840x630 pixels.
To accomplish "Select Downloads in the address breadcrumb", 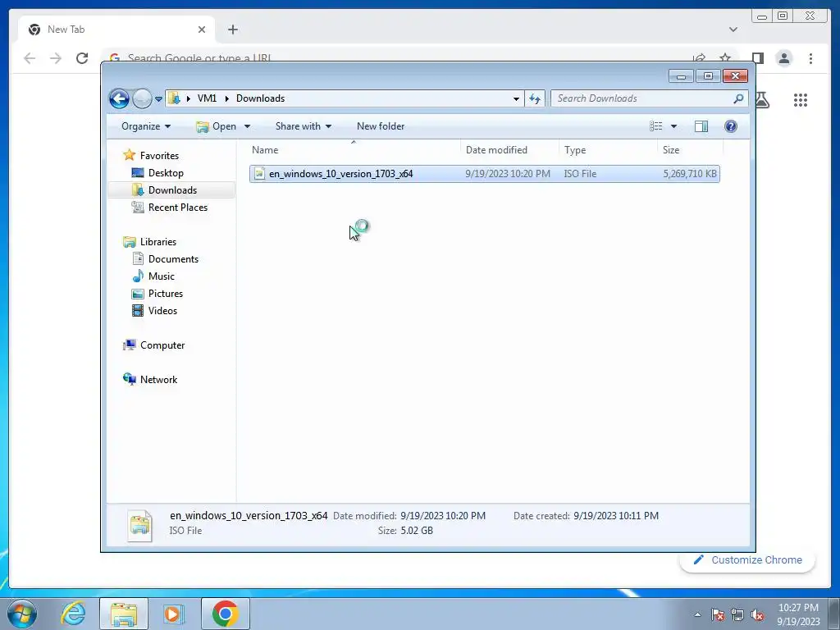I will 260,98.
